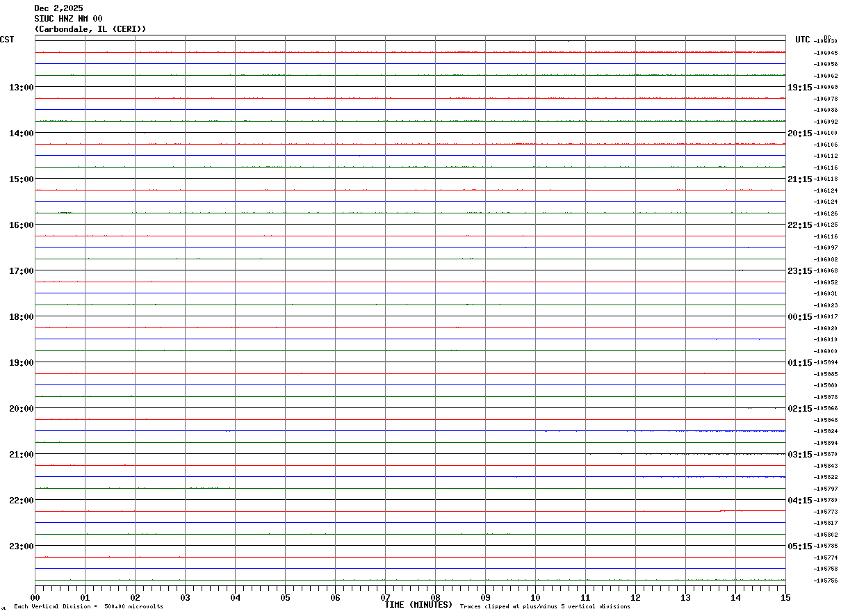Select the '16:00' CST hour label
The height and width of the screenshot is (616, 841).
[21, 225]
